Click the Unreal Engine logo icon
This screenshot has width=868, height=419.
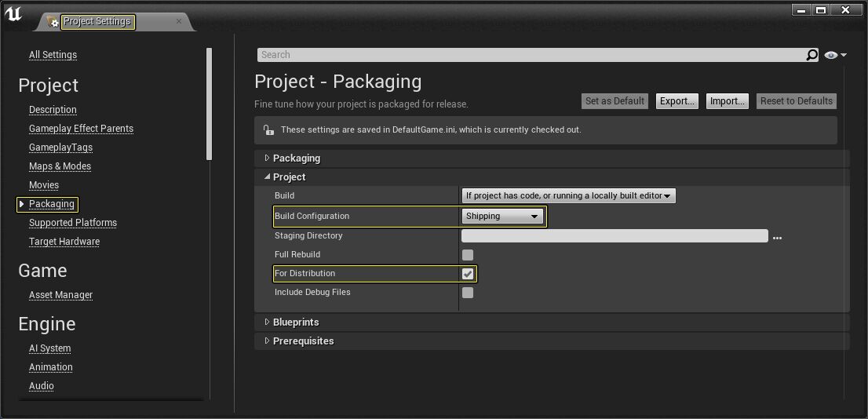tap(13, 14)
